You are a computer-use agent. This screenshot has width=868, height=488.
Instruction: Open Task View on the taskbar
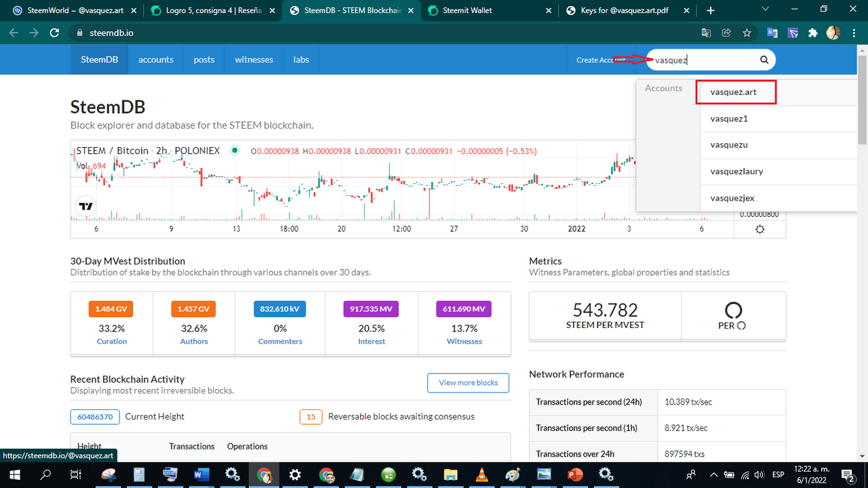coord(77,474)
